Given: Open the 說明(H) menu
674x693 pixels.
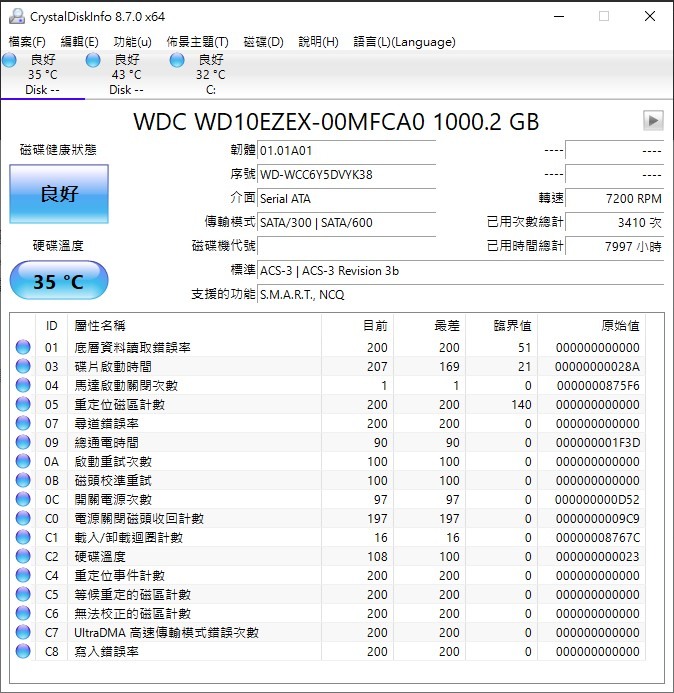Looking at the screenshot, I should pyautogui.click(x=318, y=42).
